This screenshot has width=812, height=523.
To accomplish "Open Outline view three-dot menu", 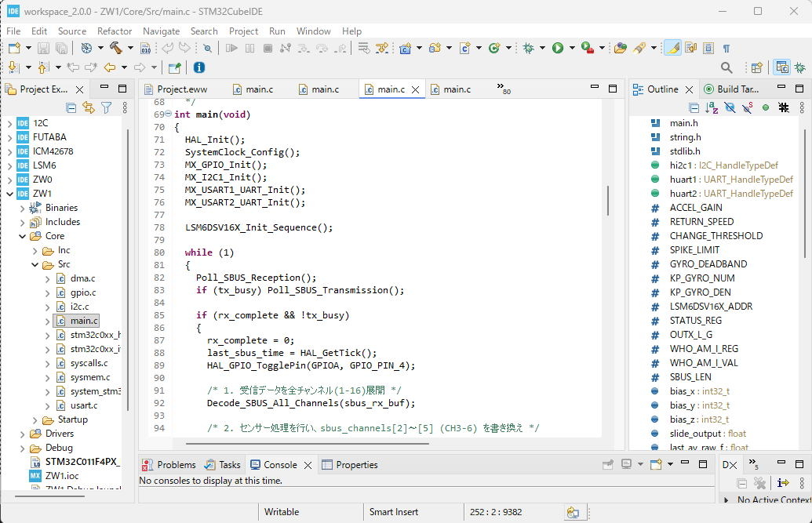I will point(802,107).
